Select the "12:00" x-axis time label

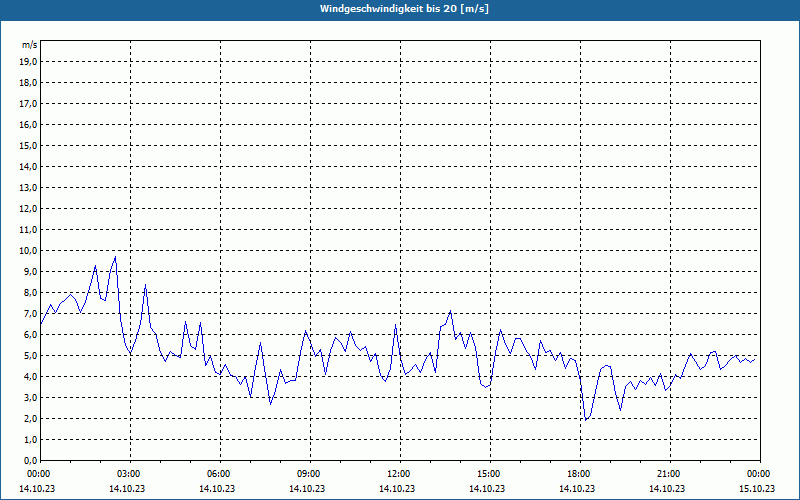(400, 474)
